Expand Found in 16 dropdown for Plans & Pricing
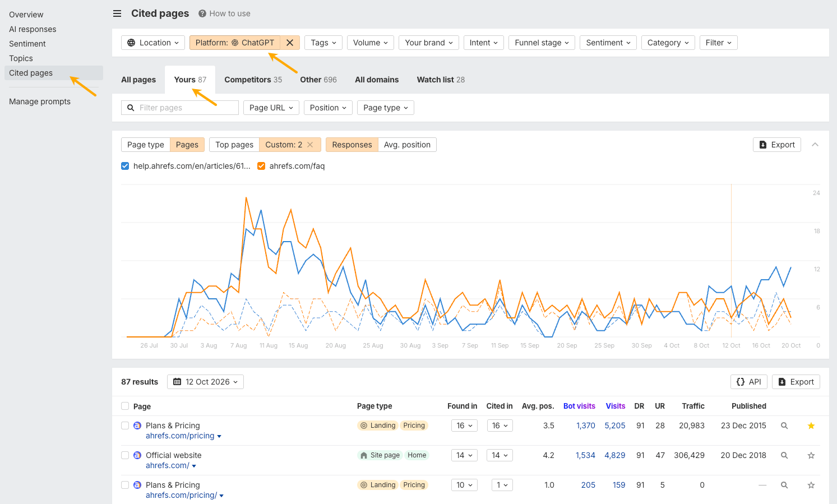The height and width of the screenshot is (504, 837). 464,426
